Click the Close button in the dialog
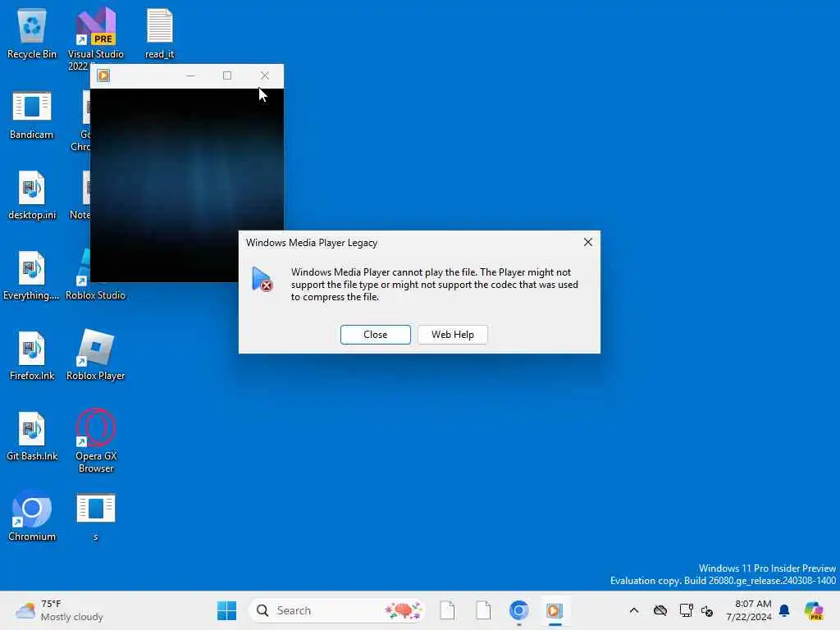Viewport: 840px width, 630px height. [x=375, y=335]
